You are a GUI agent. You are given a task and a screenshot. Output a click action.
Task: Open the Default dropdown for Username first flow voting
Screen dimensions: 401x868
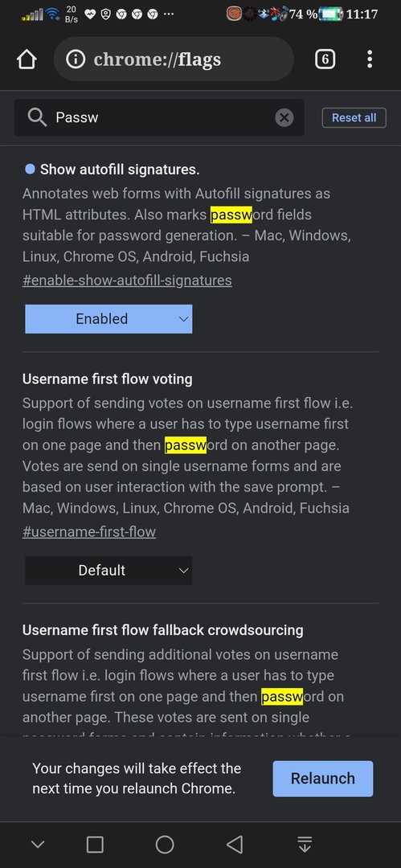(x=108, y=570)
